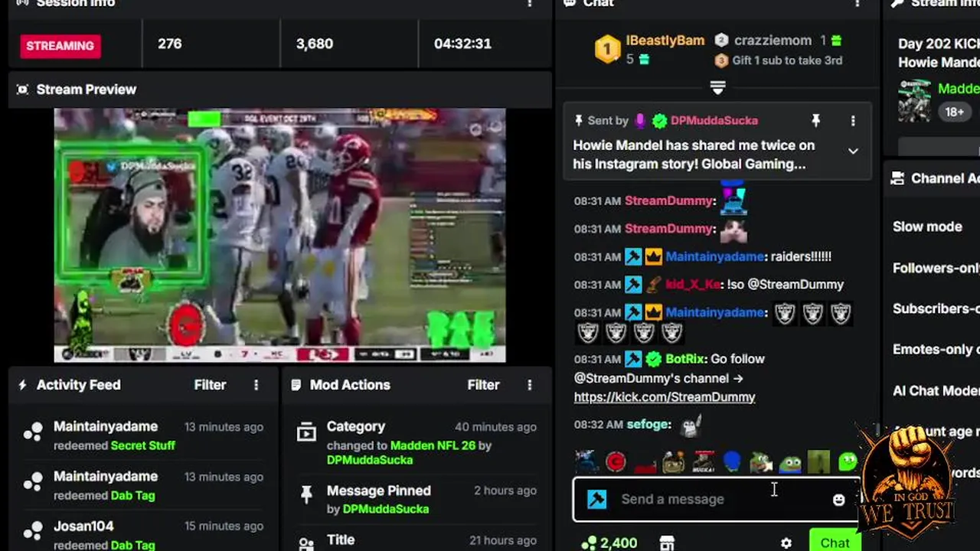Click the Followers-only setting label
The width and height of the screenshot is (980, 551).
tap(936, 268)
